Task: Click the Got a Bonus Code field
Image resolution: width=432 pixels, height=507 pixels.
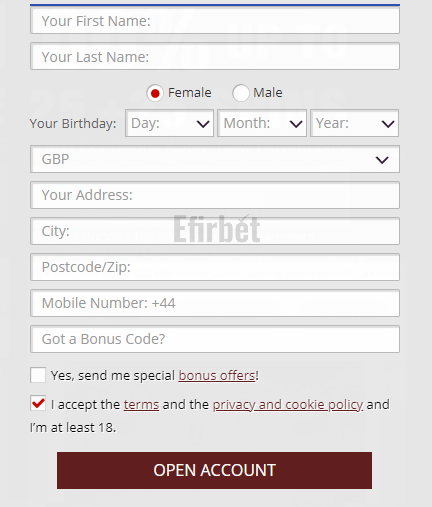Action: pyautogui.click(x=215, y=339)
